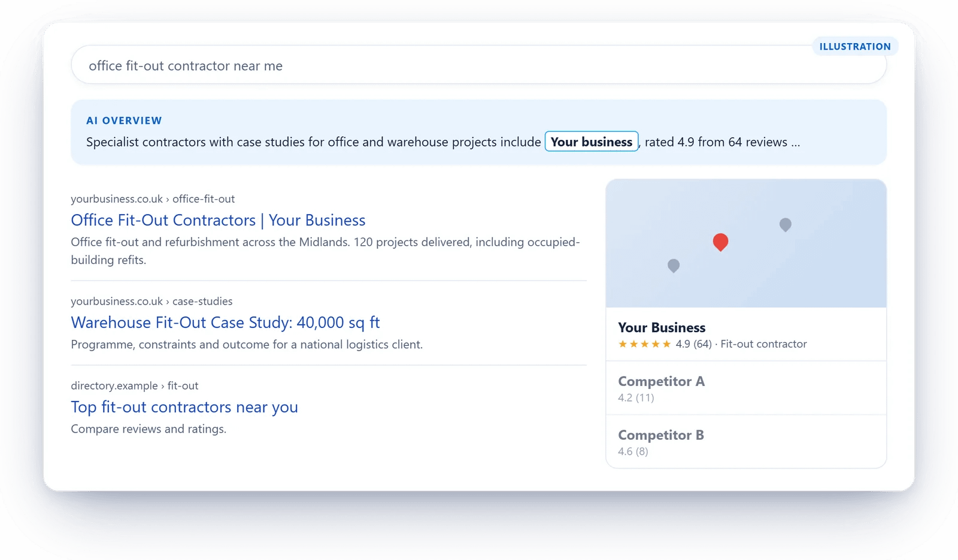Focus the search box with fit-out query
958x560 pixels.
478,65
